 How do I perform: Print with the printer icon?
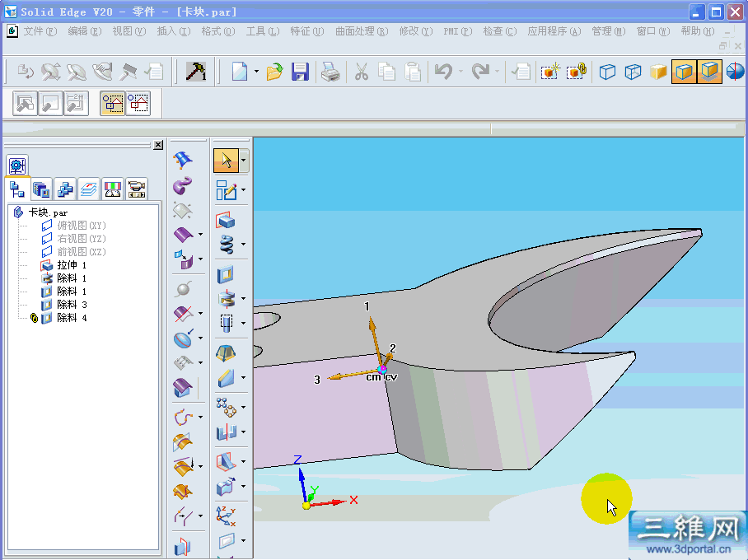330,72
